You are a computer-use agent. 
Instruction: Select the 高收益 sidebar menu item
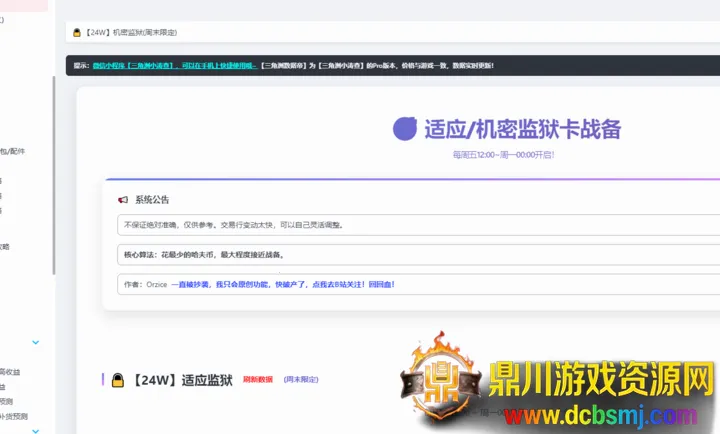pos(10,372)
